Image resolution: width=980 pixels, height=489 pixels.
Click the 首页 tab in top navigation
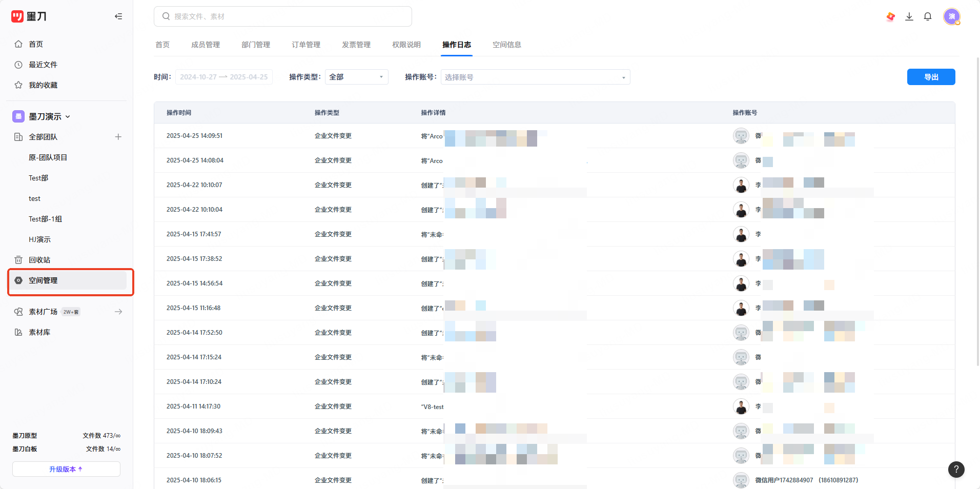[x=162, y=45]
